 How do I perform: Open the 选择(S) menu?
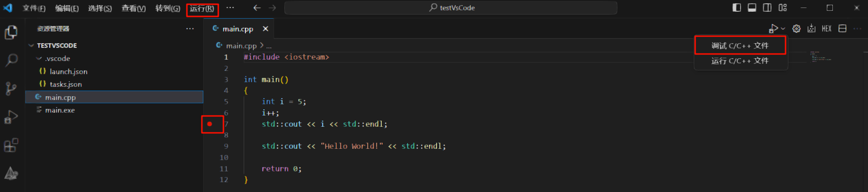tap(100, 8)
